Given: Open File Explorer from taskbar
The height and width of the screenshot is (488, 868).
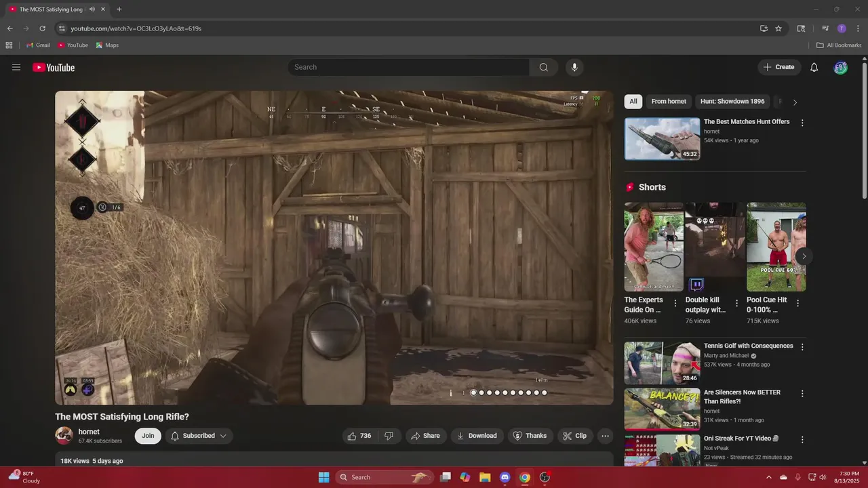Looking at the screenshot, I should tap(485, 477).
